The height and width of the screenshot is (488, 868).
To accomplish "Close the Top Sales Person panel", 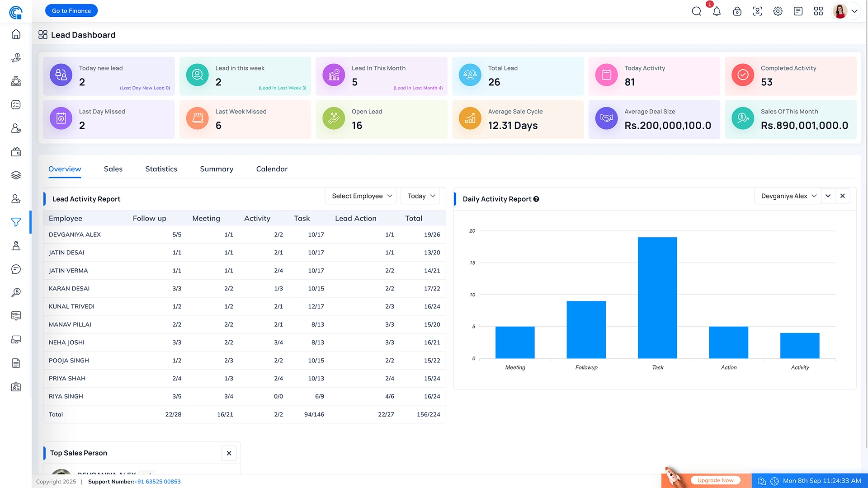I will tap(229, 453).
